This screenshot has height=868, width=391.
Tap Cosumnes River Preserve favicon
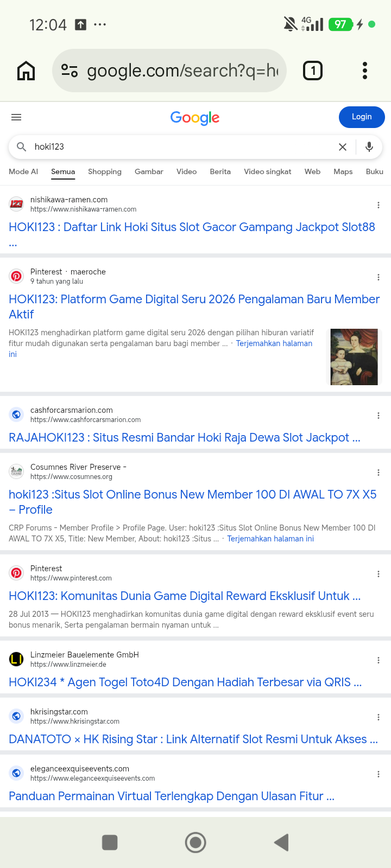pyautogui.click(x=16, y=471)
